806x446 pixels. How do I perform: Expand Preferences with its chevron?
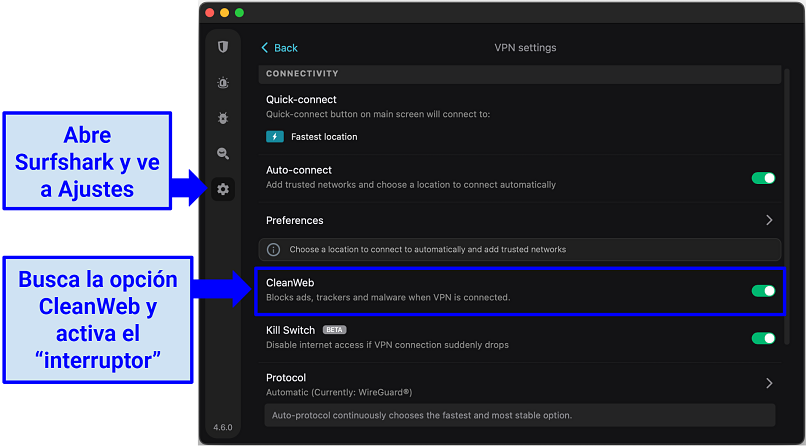click(x=770, y=220)
